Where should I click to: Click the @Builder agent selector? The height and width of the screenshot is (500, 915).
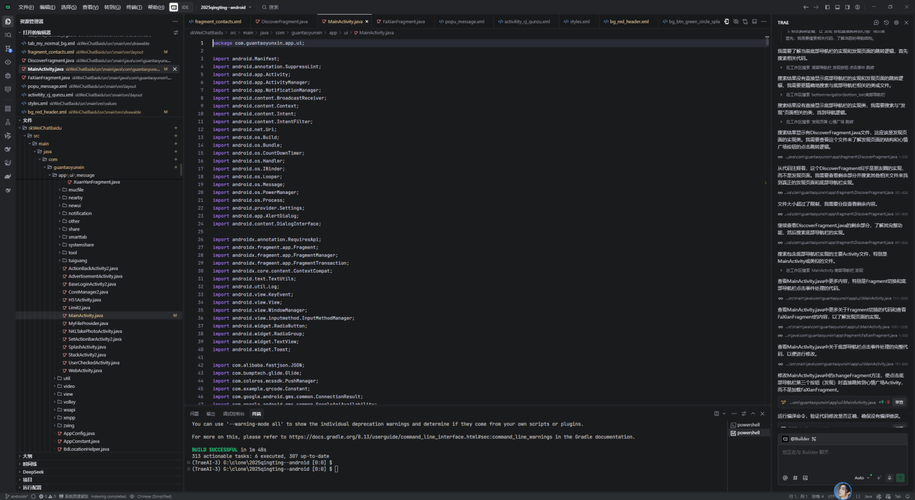pyautogui.click(x=799, y=439)
